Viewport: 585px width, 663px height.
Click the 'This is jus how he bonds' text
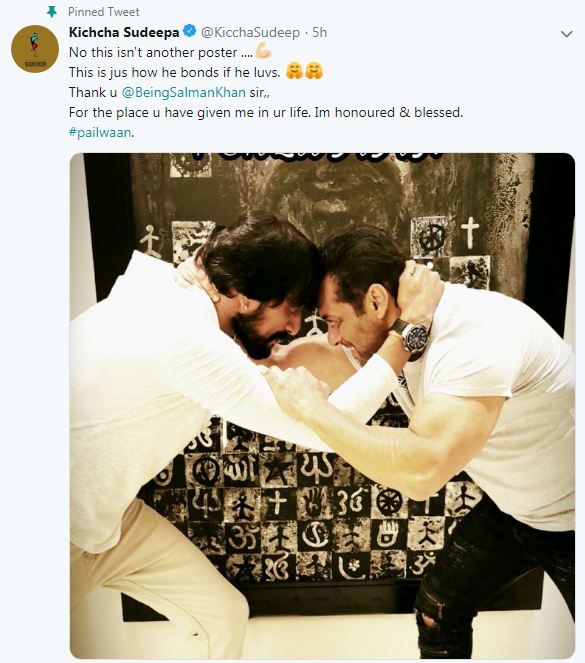175,72
